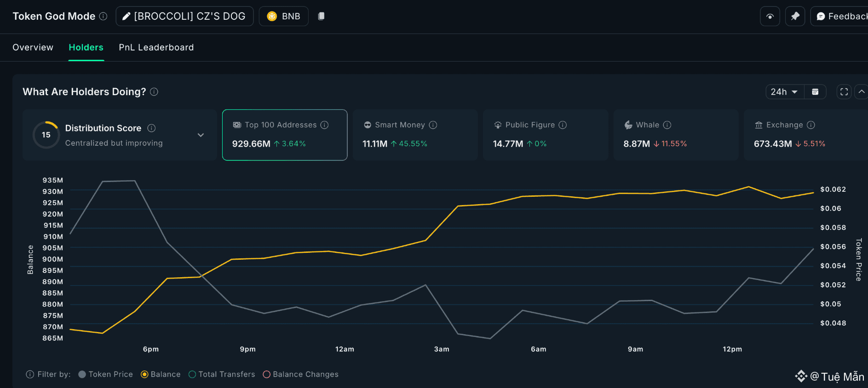868x388 pixels.
Task: Select the Exchange holdings card
Action: click(805, 135)
